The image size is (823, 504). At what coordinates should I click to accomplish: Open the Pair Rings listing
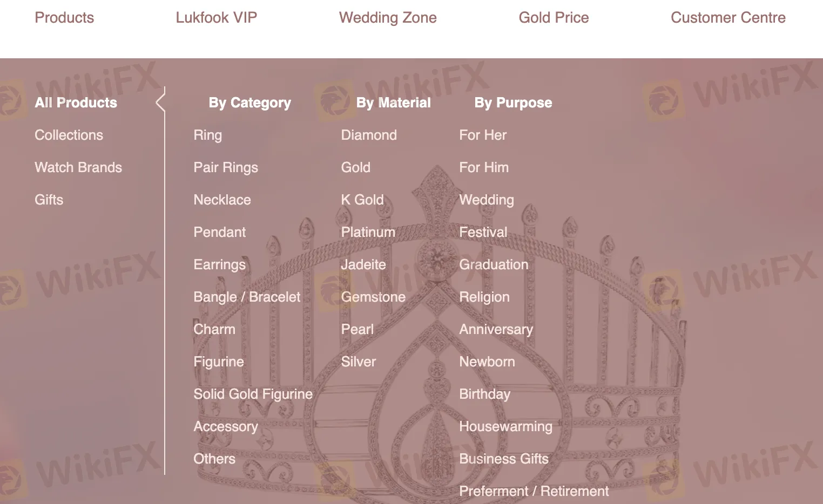pos(226,167)
